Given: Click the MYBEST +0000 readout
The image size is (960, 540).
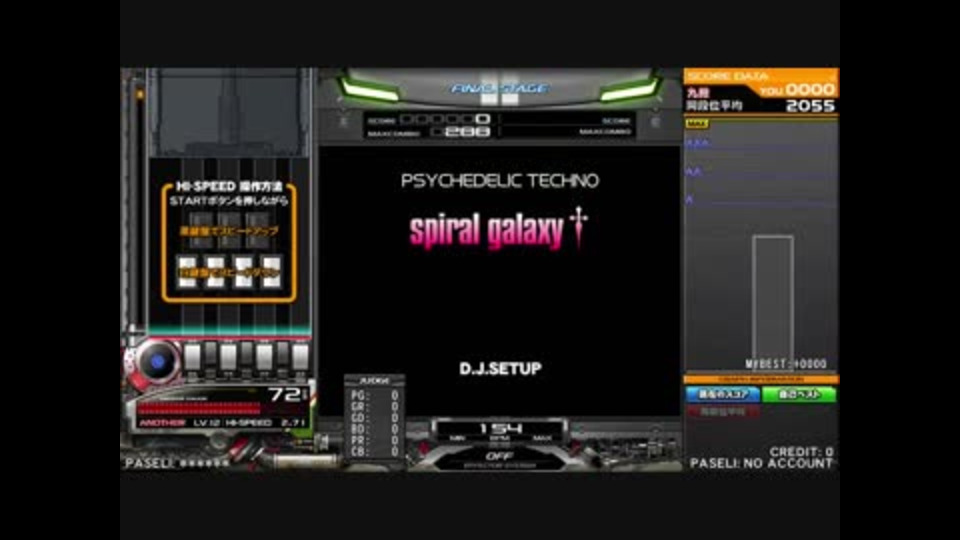Looking at the screenshot, I should (786, 364).
